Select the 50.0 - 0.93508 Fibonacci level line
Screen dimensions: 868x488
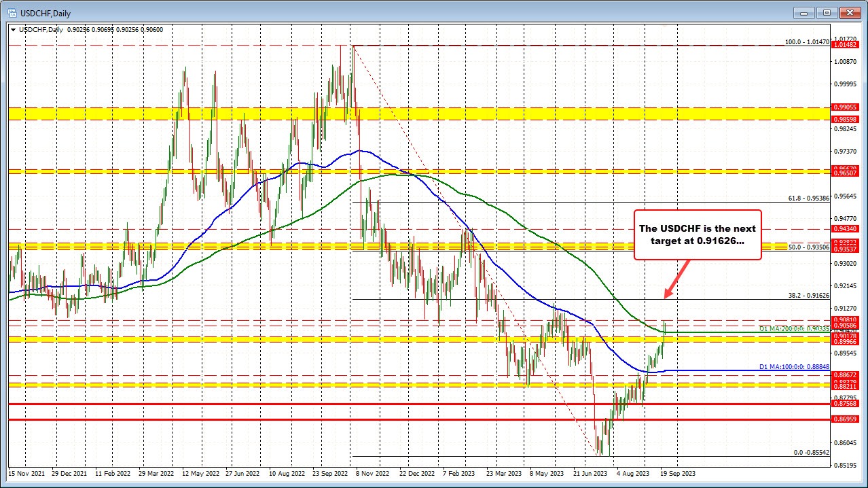click(543, 250)
